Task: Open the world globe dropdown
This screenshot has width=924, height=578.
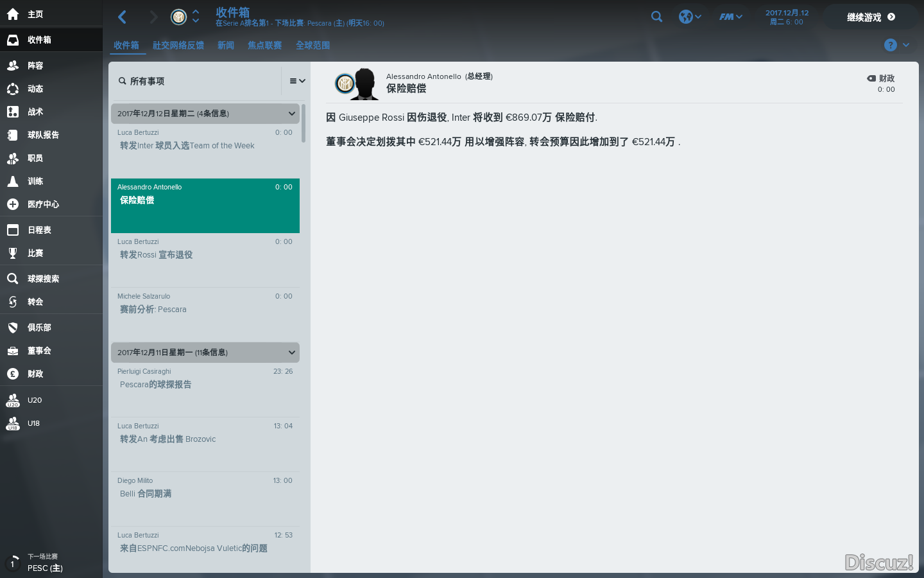Action: pos(690,17)
